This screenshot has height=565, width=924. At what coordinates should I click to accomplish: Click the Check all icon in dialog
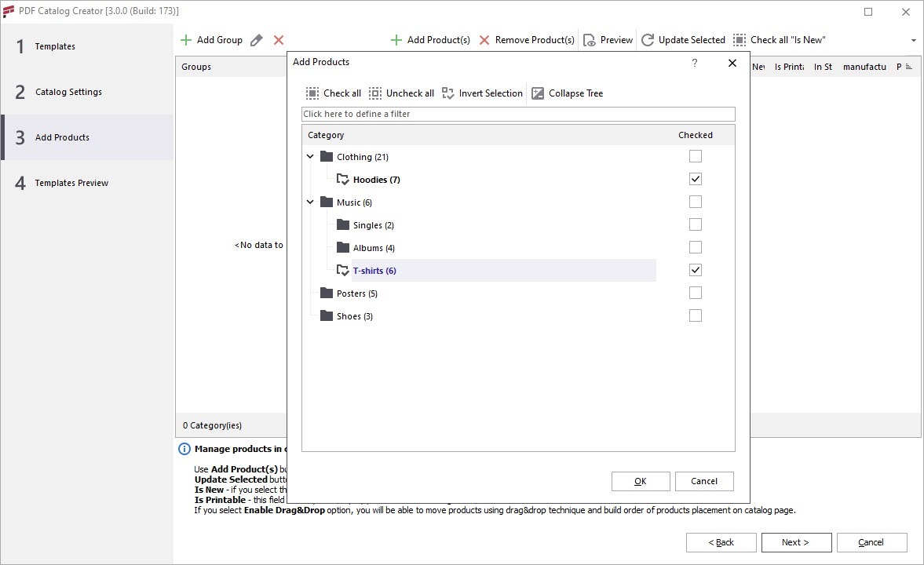click(312, 93)
